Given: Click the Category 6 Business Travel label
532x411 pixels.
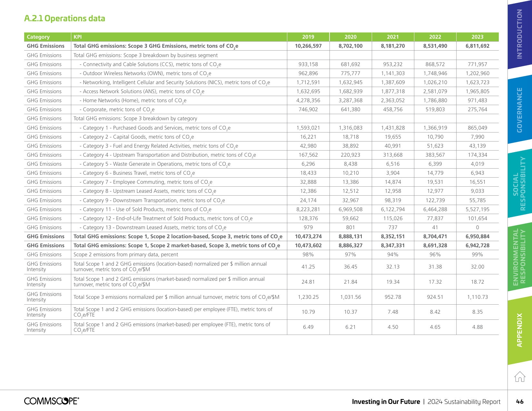Looking at the screenshot, I should 137,173.
